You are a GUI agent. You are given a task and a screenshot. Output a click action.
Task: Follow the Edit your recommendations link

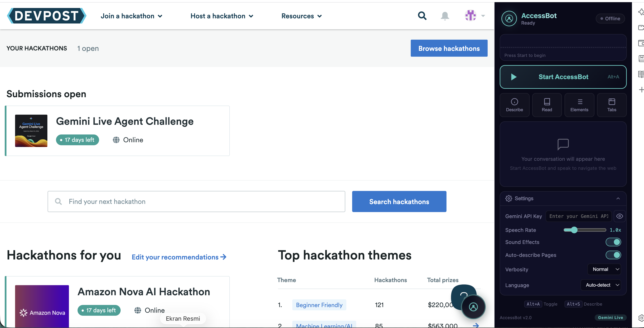click(x=179, y=257)
